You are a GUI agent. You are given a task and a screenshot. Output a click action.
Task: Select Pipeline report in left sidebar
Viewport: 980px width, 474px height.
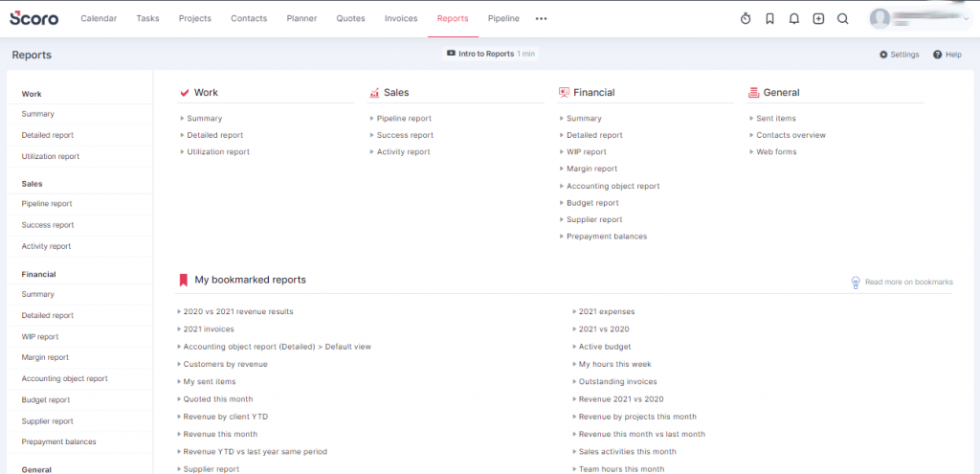point(47,204)
